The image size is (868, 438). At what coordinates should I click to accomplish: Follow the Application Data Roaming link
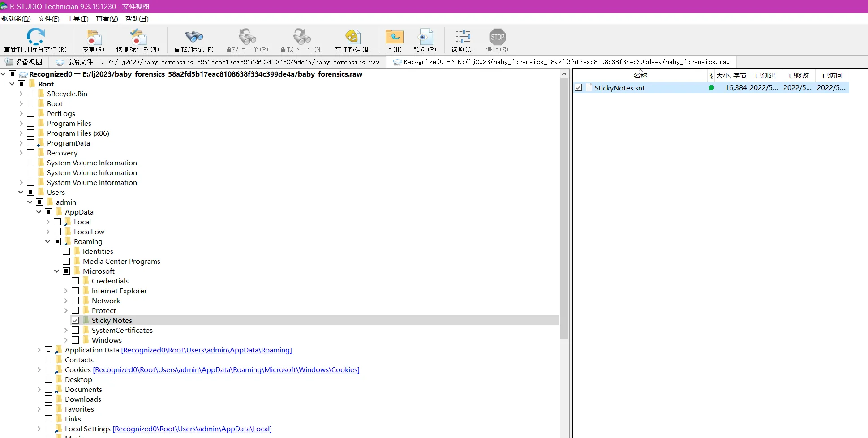coord(206,350)
